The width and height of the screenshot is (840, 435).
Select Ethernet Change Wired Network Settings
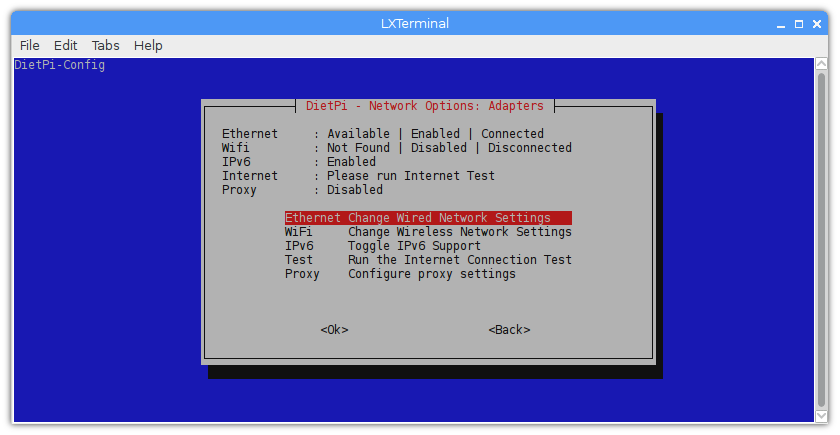(x=428, y=218)
